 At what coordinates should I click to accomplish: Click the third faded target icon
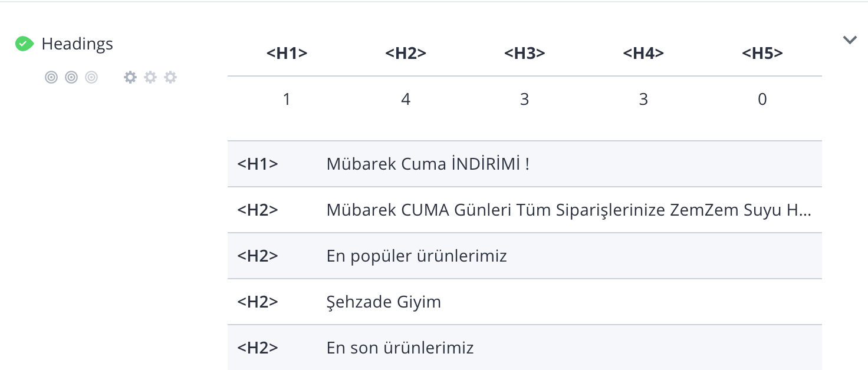point(91,77)
